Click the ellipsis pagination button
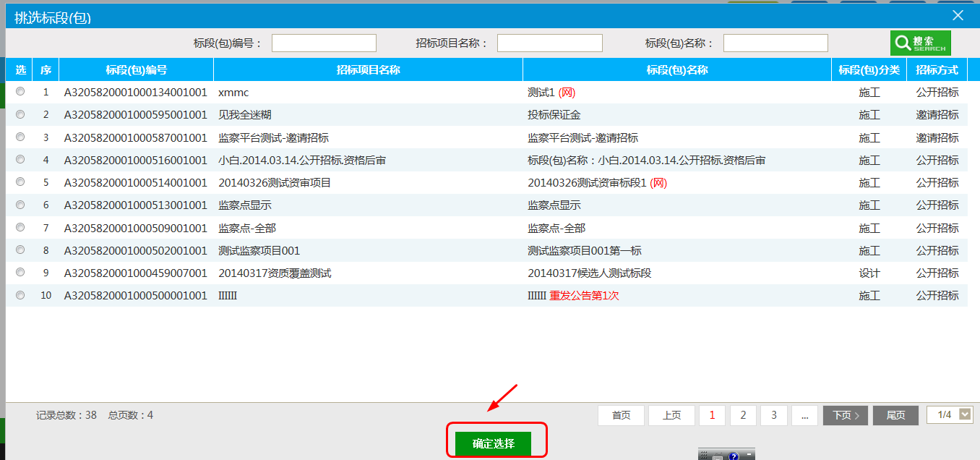Image resolution: width=980 pixels, height=460 pixels. [804, 415]
